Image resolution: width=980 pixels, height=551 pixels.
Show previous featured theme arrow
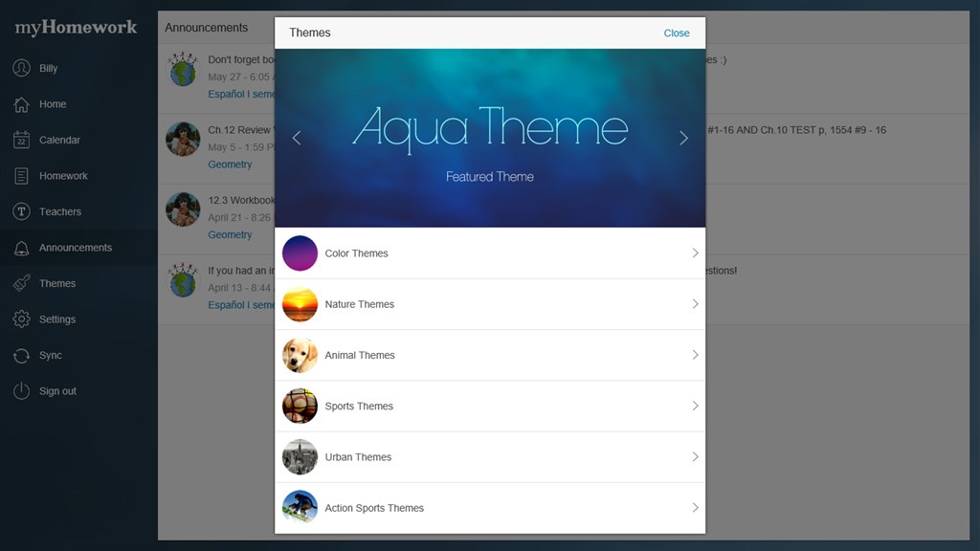tap(297, 138)
